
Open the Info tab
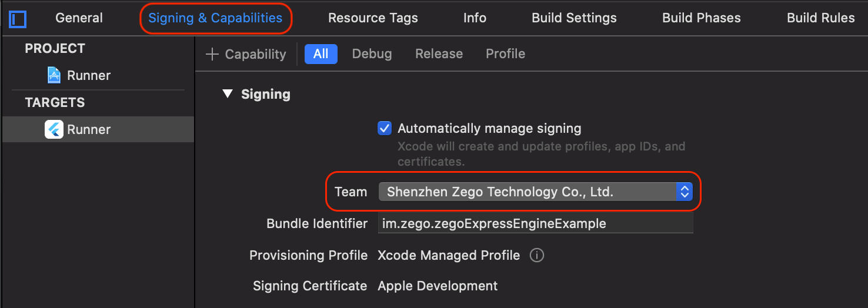(475, 18)
